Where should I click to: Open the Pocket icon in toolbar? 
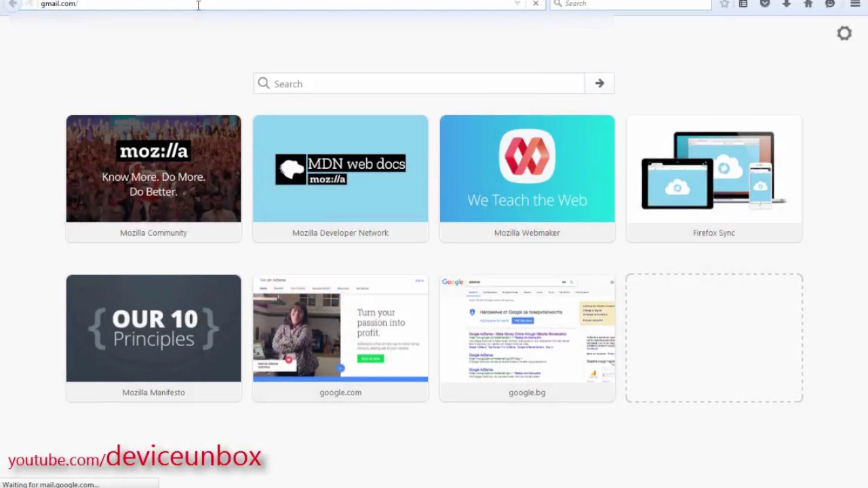(765, 4)
